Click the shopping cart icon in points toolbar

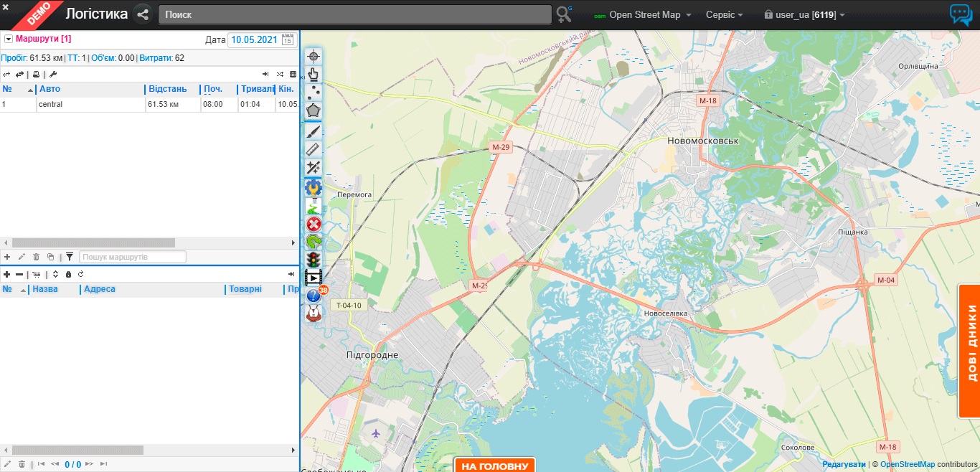click(x=37, y=274)
